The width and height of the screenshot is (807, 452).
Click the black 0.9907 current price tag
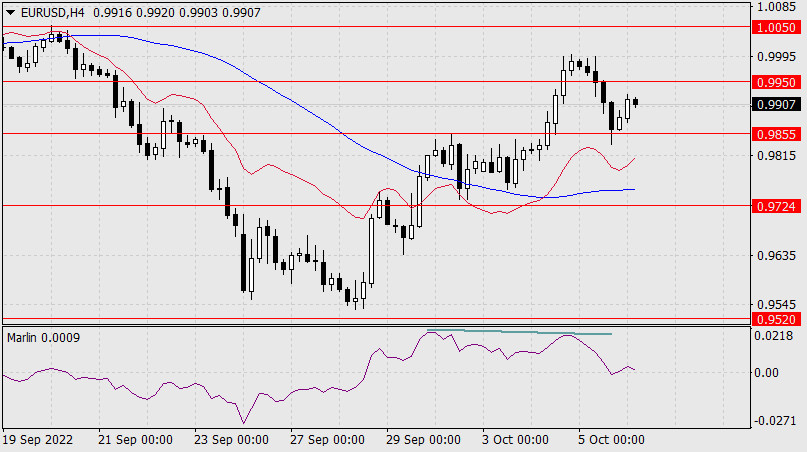click(777, 104)
